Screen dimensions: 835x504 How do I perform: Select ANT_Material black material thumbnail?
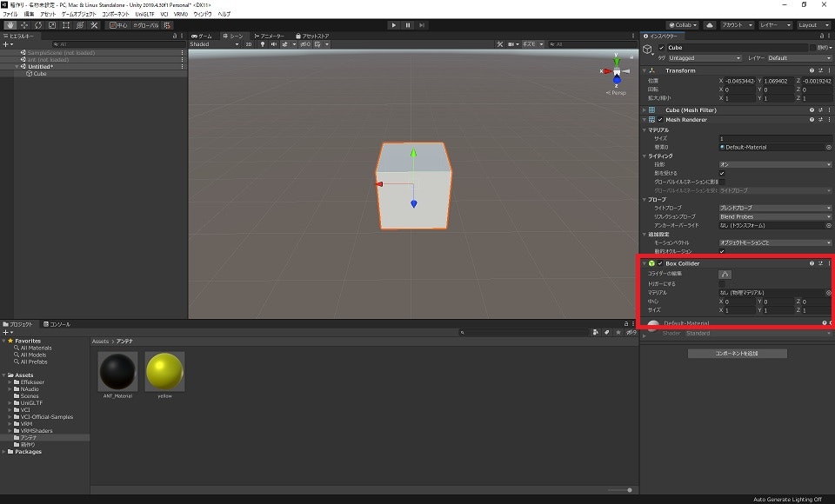coord(117,371)
